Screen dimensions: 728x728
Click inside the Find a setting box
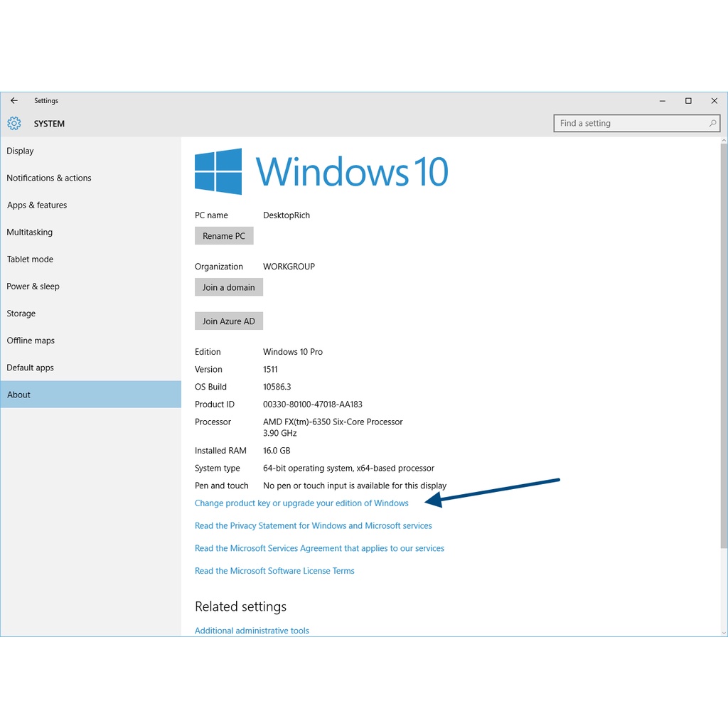click(629, 124)
